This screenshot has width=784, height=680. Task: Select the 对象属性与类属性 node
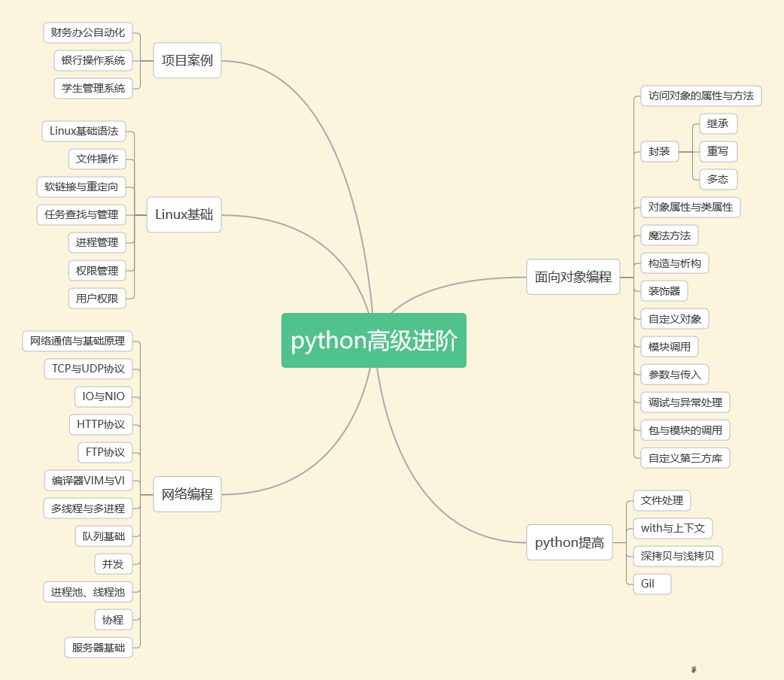pos(691,208)
